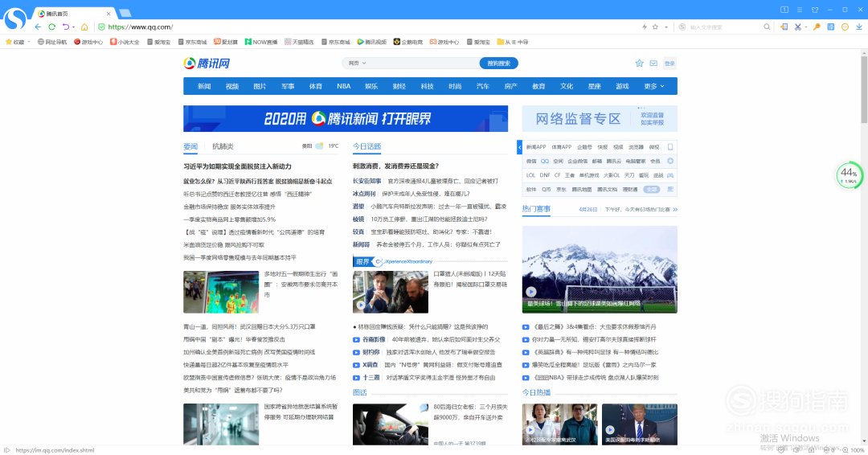Open the 从 IE 中导 bookmarks folder
The image size is (868, 455).
coord(513,42)
